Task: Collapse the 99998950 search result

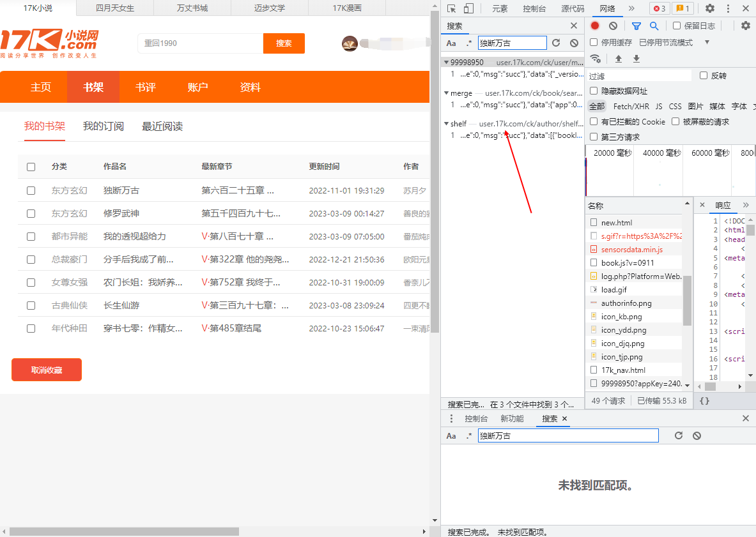Action: click(447, 62)
